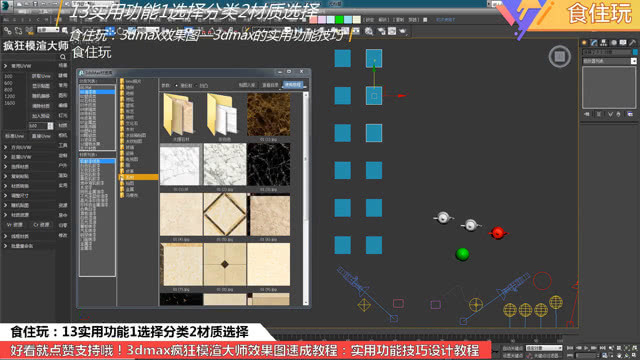Image resolution: width=640 pixels, height=360 pixels.
Task: Click the 直接Uvw button
Action: [42, 136]
